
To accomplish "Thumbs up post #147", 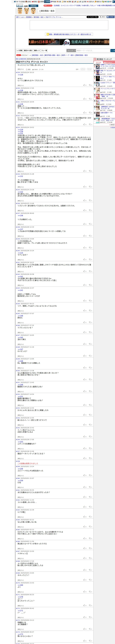I will click(x=85, y=344).
